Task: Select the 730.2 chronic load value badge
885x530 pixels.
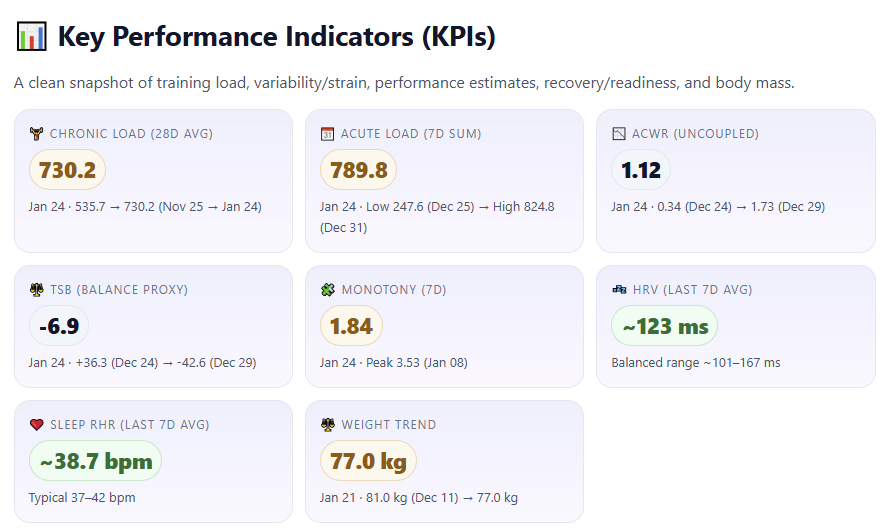Action: 67,170
